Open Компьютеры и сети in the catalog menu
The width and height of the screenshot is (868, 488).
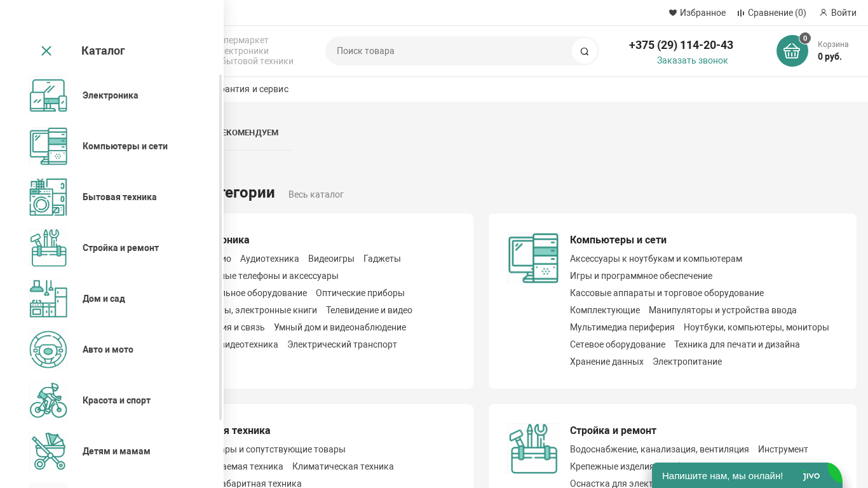(125, 146)
